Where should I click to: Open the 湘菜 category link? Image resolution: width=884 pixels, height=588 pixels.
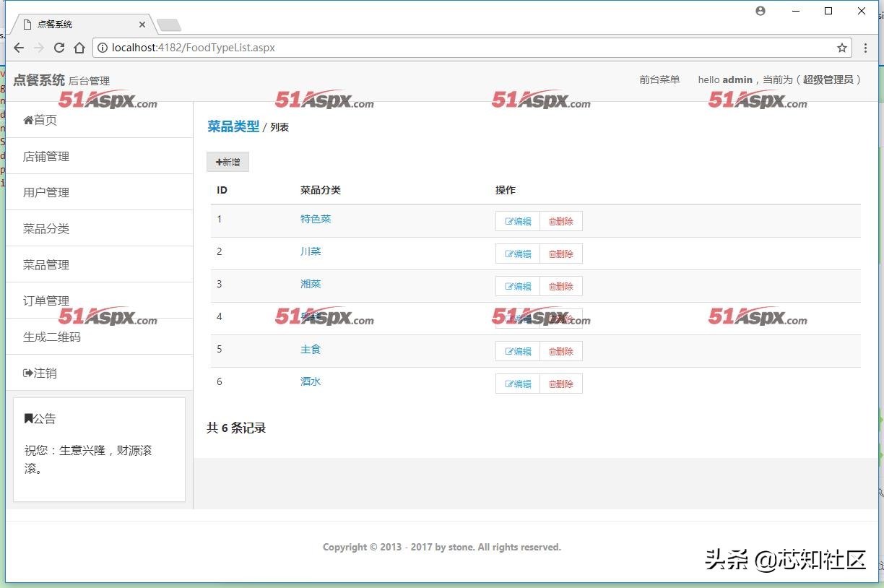[x=311, y=284]
